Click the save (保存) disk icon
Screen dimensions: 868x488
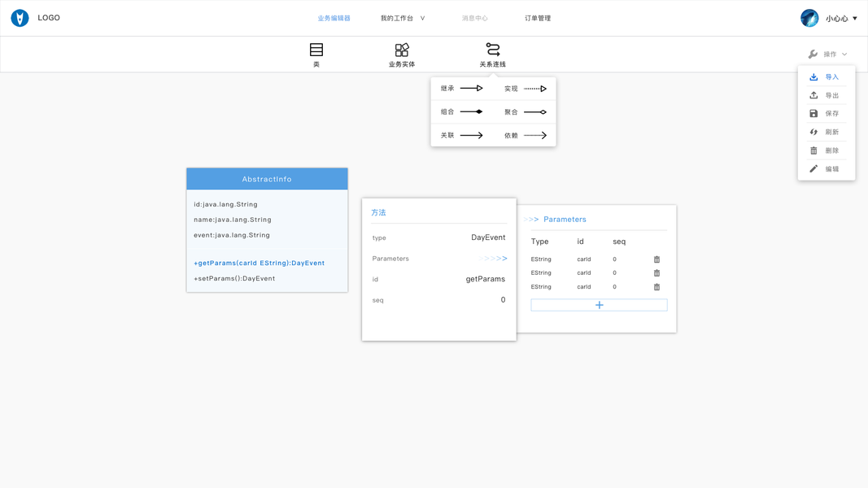pos(813,113)
